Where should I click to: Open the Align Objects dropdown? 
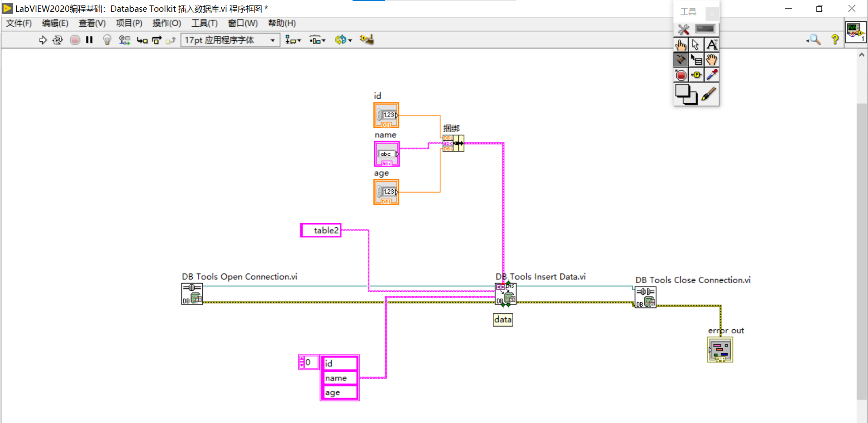tap(293, 40)
